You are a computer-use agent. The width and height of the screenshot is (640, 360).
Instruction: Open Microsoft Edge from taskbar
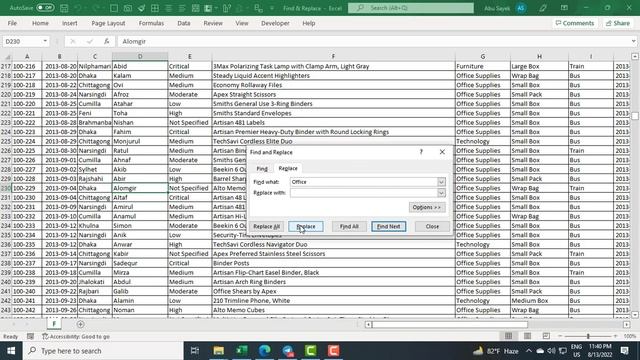tap(264, 351)
